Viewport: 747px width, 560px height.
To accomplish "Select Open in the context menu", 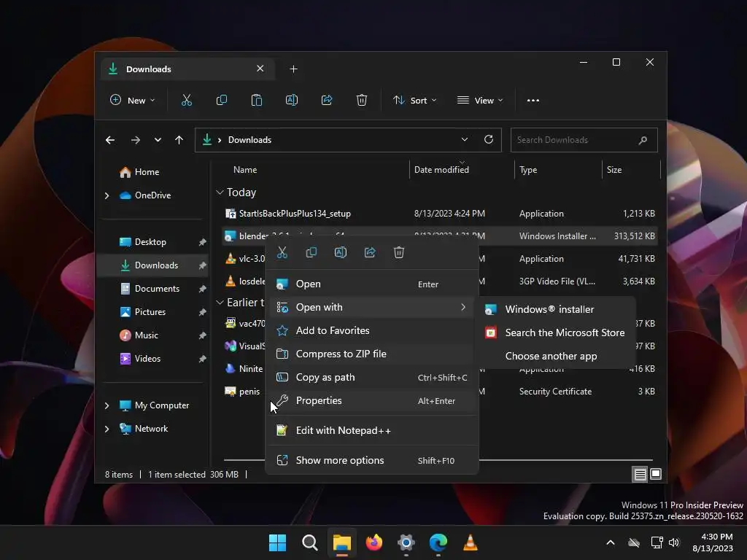I will [x=371, y=284].
